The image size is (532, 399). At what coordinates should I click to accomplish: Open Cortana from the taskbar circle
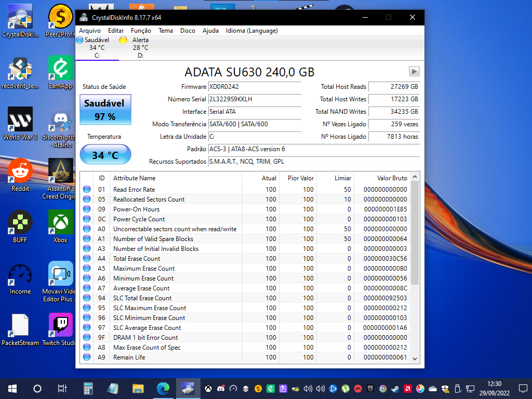point(37,389)
